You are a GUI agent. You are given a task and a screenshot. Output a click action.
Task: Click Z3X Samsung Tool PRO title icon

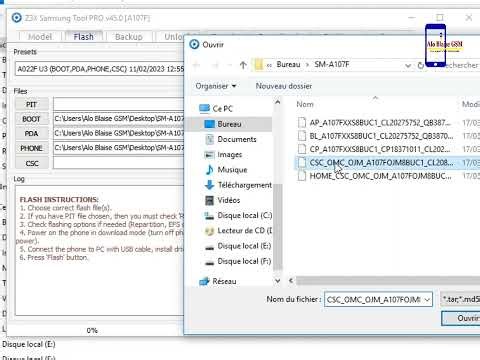click(x=17, y=18)
